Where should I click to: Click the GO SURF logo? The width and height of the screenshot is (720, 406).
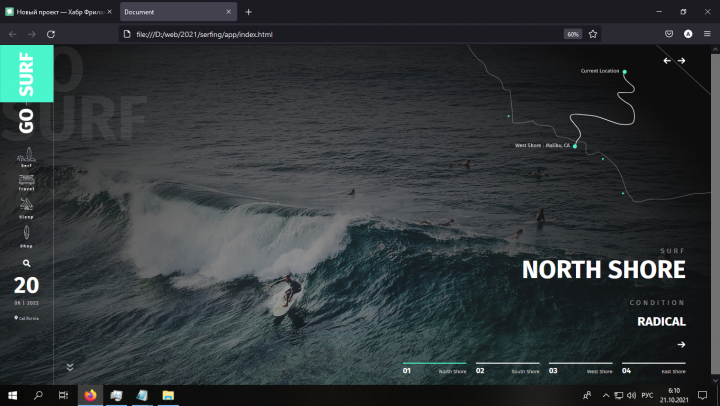tap(26, 92)
